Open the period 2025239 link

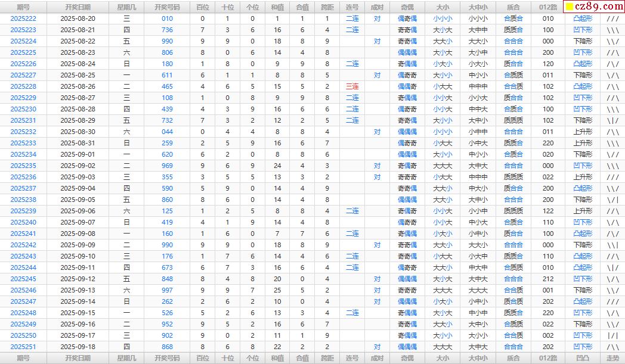tap(23, 211)
